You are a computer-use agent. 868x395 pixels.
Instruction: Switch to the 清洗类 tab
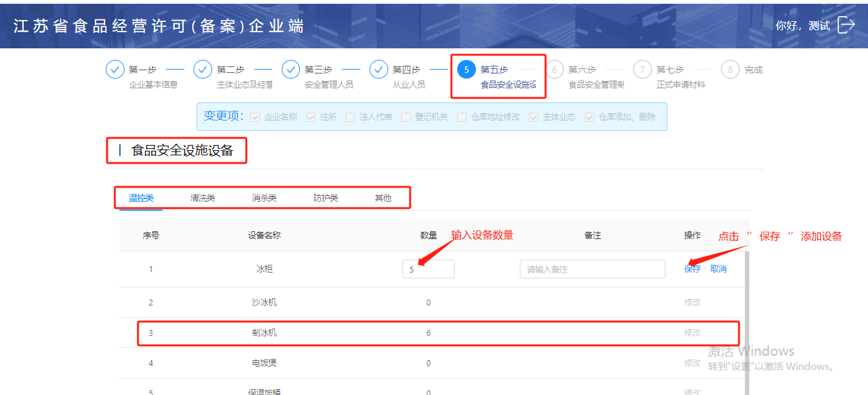(x=202, y=198)
